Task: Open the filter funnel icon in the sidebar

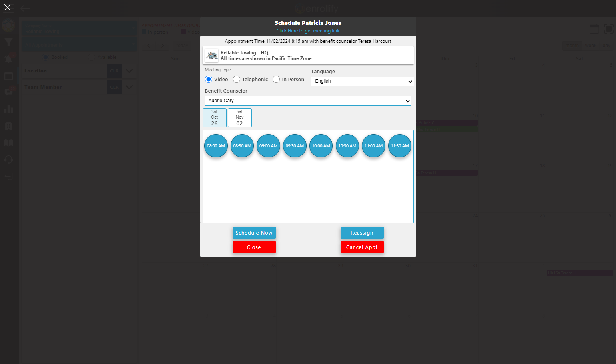Action: click(x=8, y=42)
